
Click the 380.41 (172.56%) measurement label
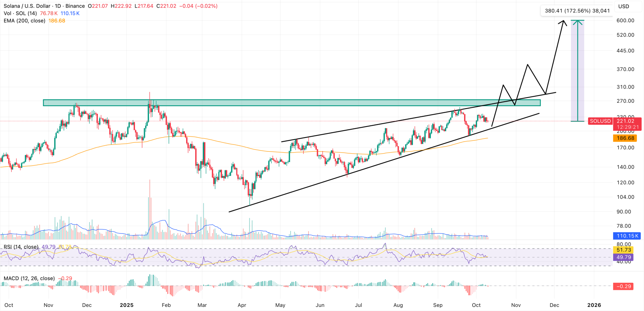(577, 10)
